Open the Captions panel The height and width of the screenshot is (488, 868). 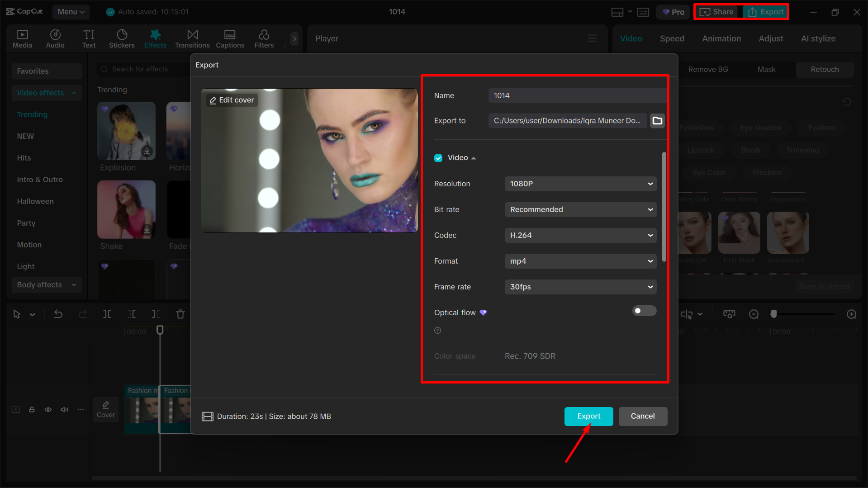tap(230, 39)
